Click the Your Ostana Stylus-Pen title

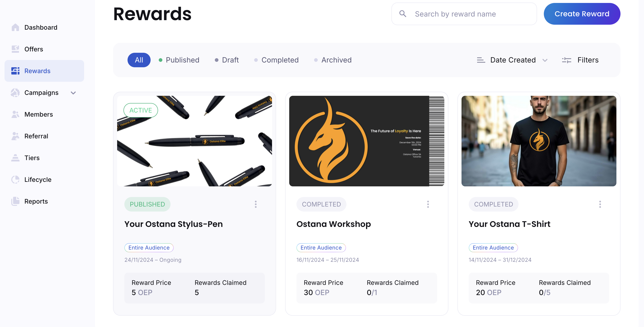pyautogui.click(x=173, y=224)
